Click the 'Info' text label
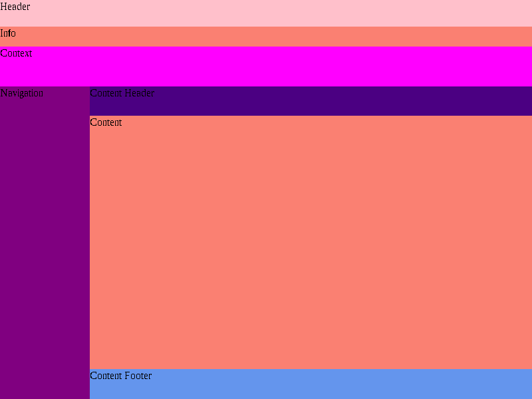The width and height of the screenshot is (532, 399). click(x=8, y=33)
